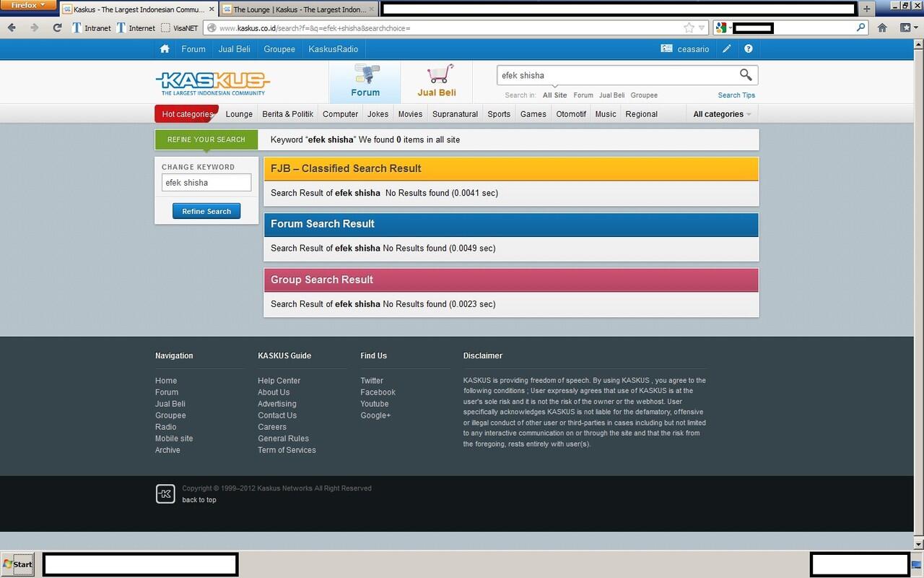Open the Search Tips link
Screen dimensions: 924x578
(x=736, y=95)
